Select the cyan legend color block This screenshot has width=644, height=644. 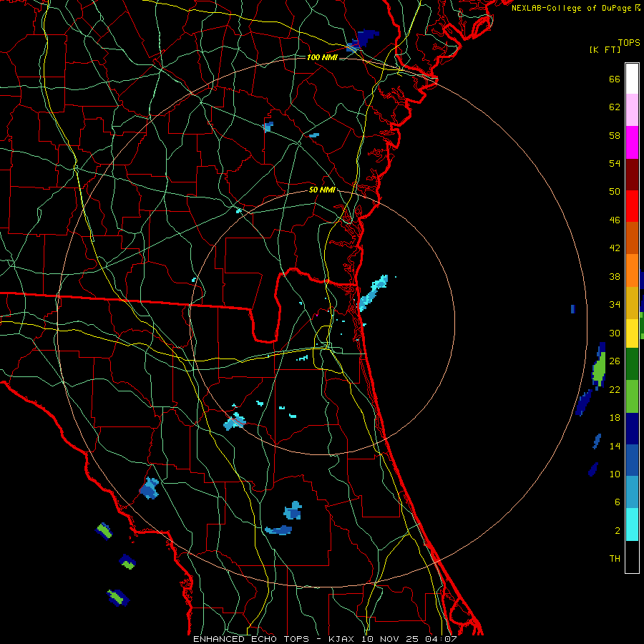[x=632, y=525]
